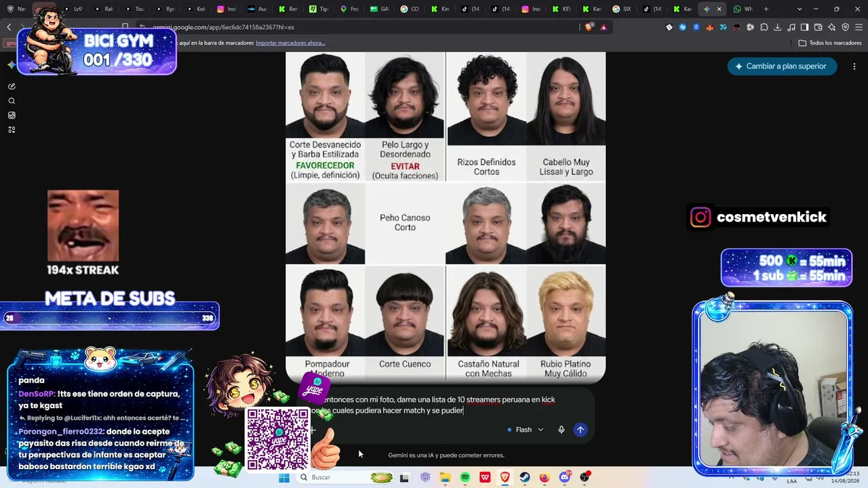Open Spotify from the taskbar
Image resolution: width=868 pixels, height=488 pixels.
[x=465, y=477]
